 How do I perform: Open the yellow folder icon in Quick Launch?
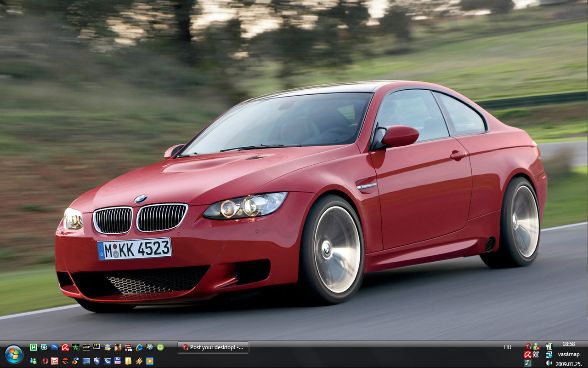129,361
